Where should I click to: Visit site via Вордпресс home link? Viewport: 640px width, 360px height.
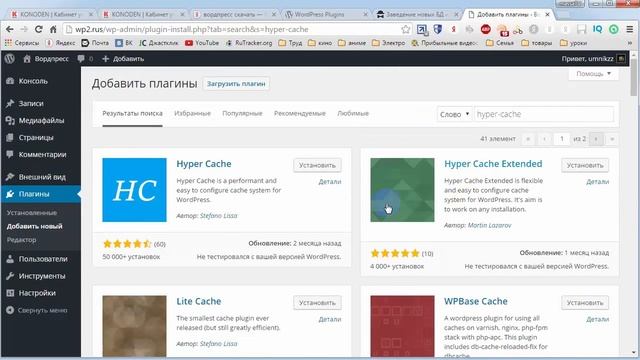click(x=46, y=59)
